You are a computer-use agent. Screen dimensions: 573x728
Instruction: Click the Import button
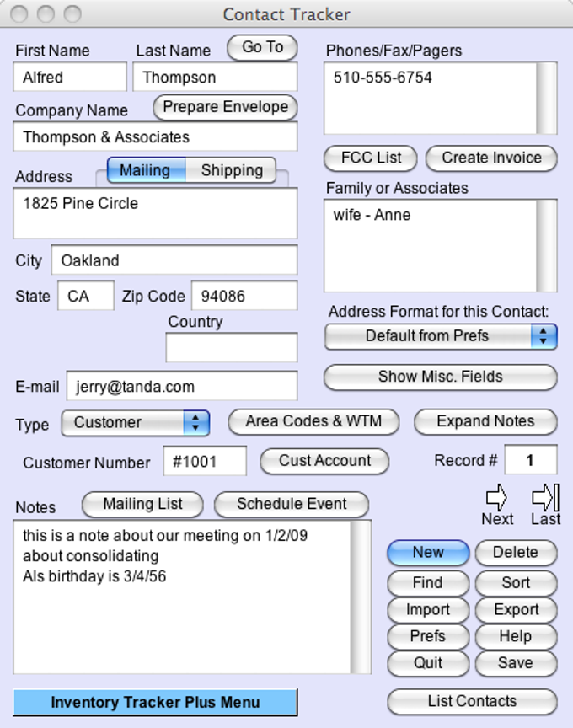point(428,609)
